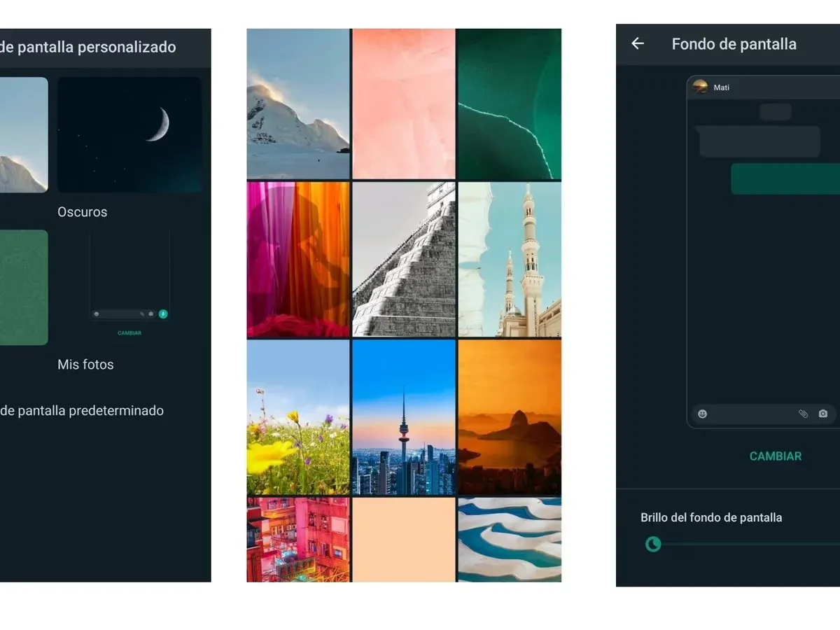Pick the green aerial coastline wallpaper
This screenshot has width=840, height=630.
[x=509, y=104]
